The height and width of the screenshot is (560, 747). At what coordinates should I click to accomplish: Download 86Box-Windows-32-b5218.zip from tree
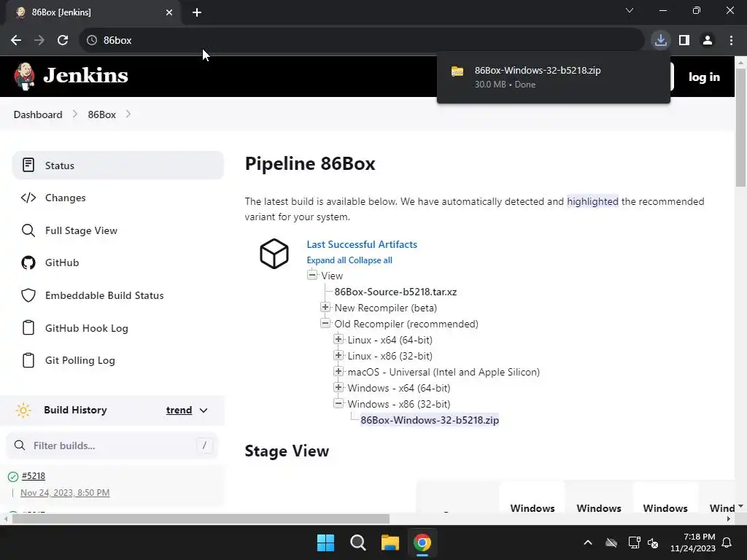[430, 420]
